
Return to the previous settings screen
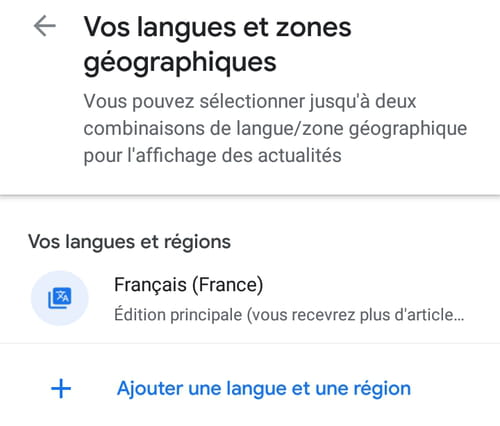point(45,26)
